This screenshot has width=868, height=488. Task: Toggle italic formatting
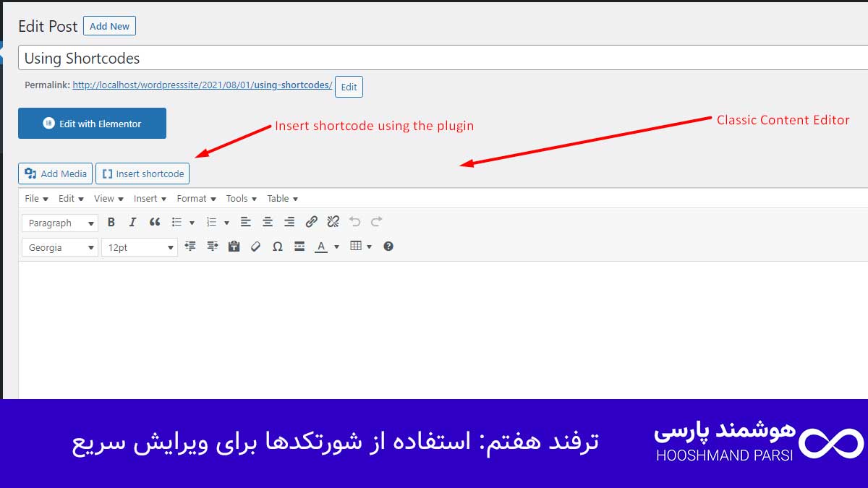[x=132, y=222]
